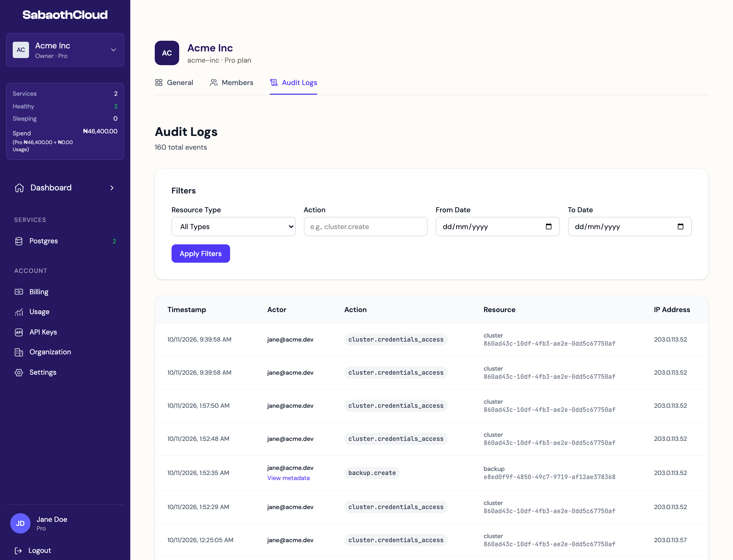Image resolution: width=733 pixels, height=560 pixels.
Task: Click the API Keys icon
Action: [x=19, y=332]
